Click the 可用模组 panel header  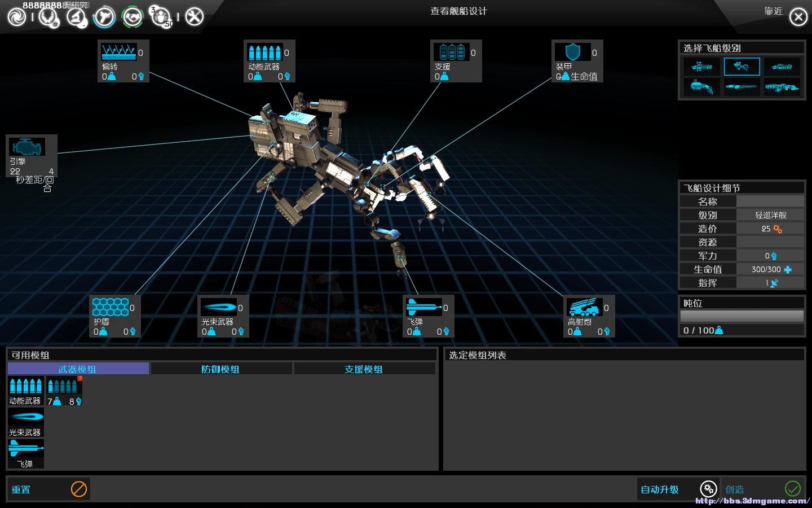30,355
